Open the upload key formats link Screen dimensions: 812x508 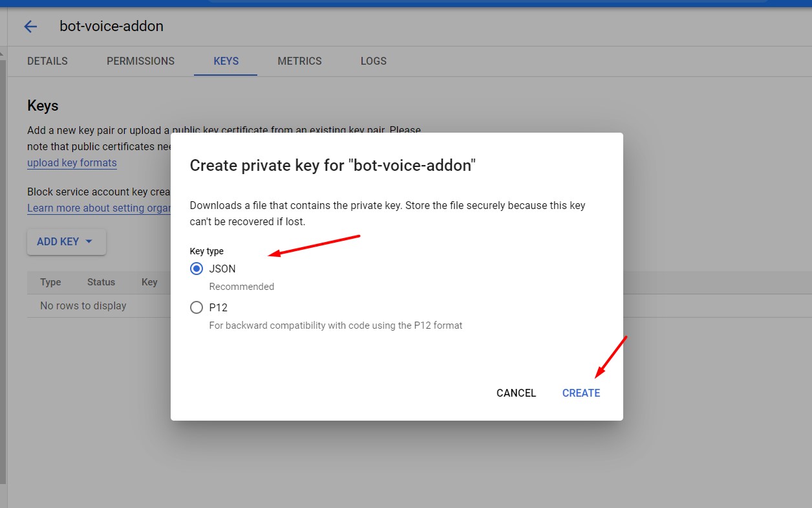point(72,163)
